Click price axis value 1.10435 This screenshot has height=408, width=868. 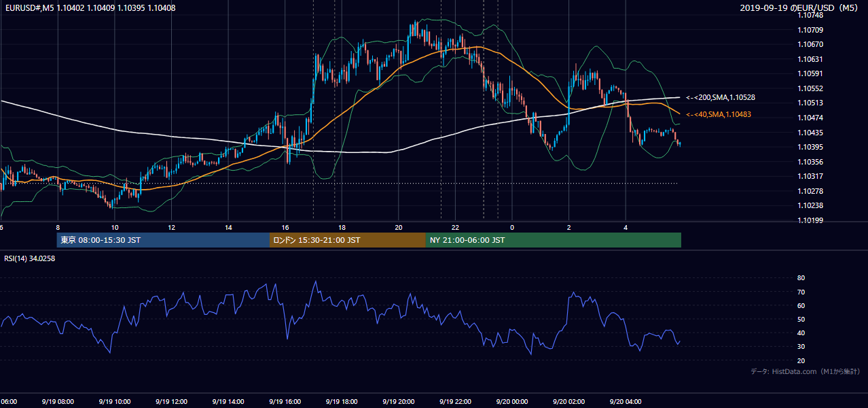click(810, 133)
